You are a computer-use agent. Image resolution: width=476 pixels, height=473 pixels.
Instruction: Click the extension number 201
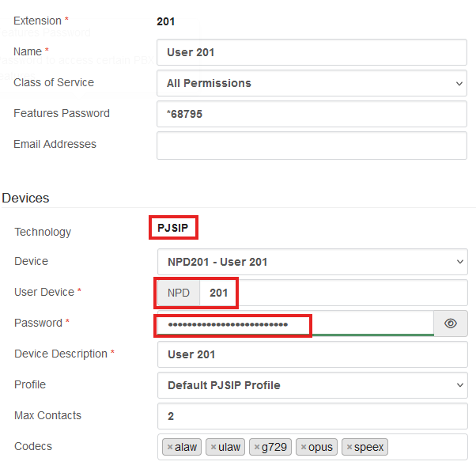pyautogui.click(x=165, y=21)
